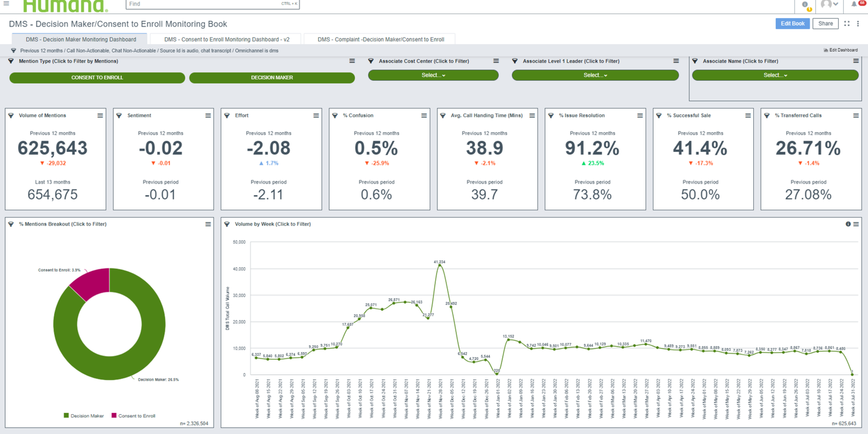Open % Confusion widget menu

(x=424, y=115)
